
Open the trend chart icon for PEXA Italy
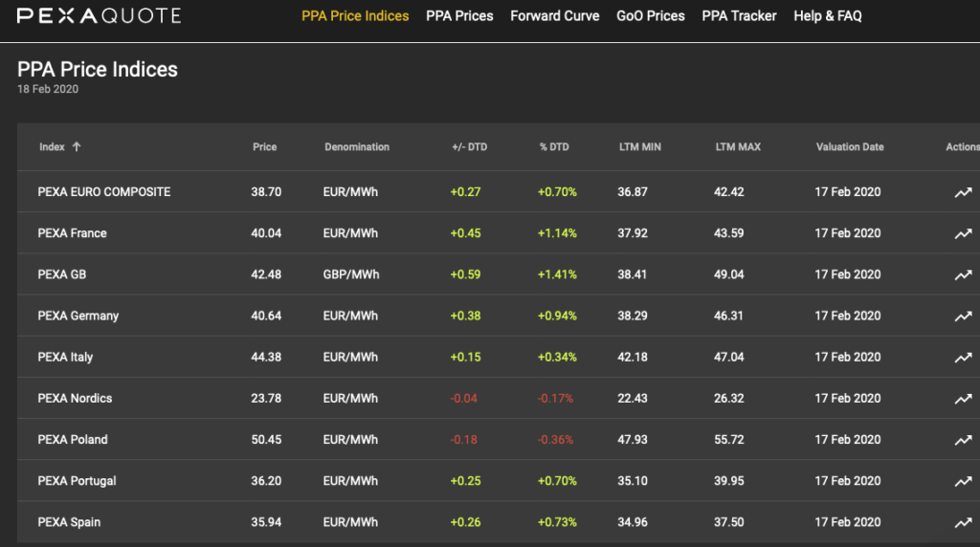click(963, 357)
